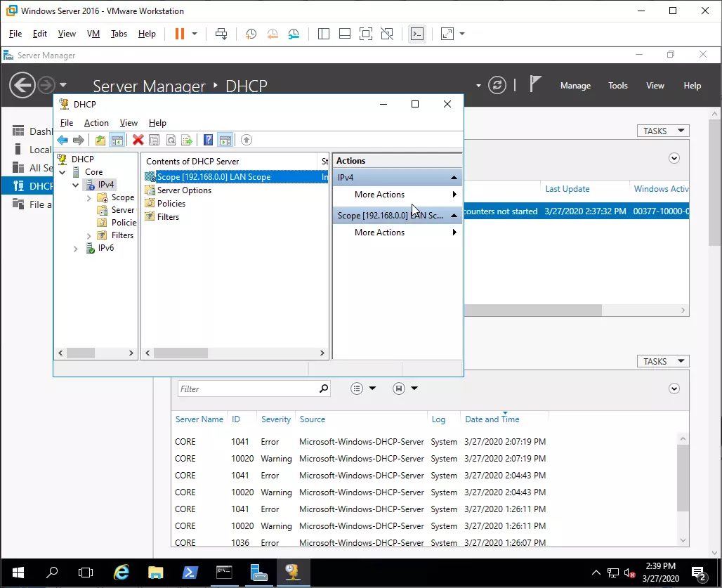722x588 pixels.
Task: Open the Manage menu in Server Manager
Action: 575,86
